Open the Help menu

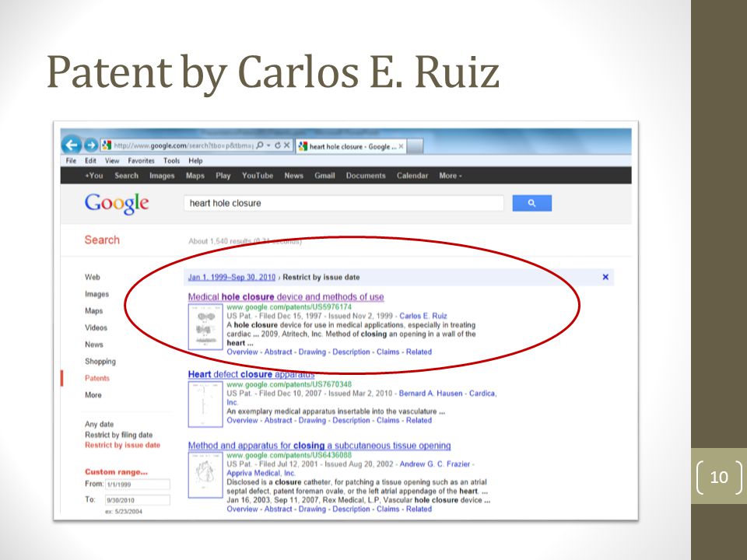coord(195,160)
